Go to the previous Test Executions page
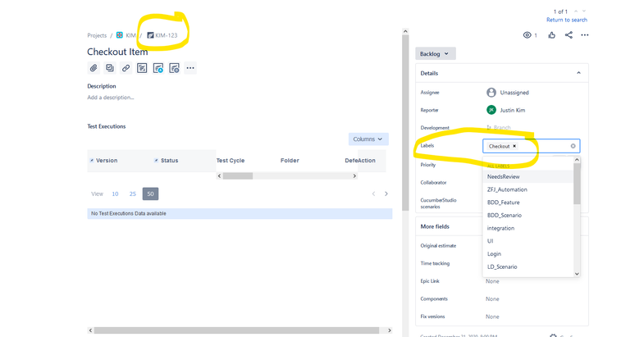This screenshot has width=644, height=337. click(373, 194)
